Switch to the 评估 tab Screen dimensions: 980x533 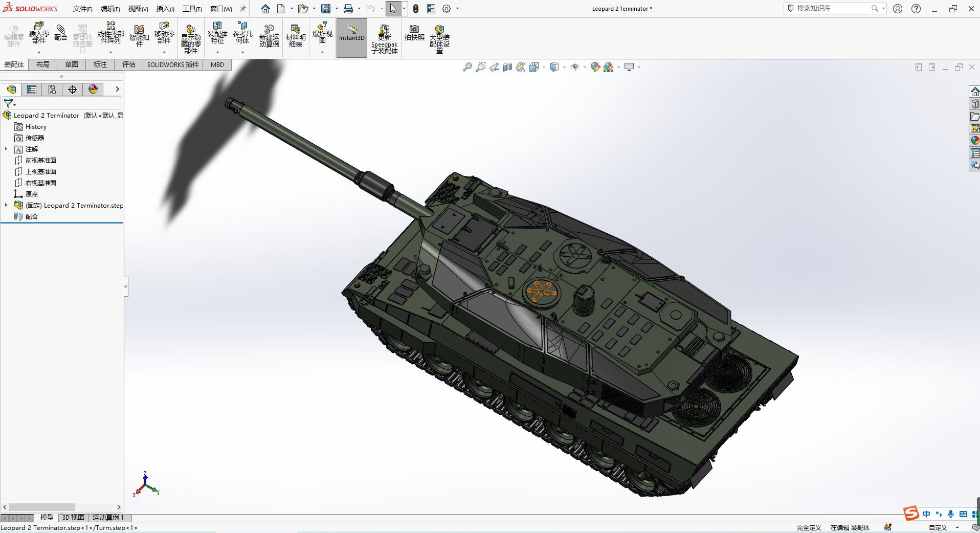(x=129, y=64)
